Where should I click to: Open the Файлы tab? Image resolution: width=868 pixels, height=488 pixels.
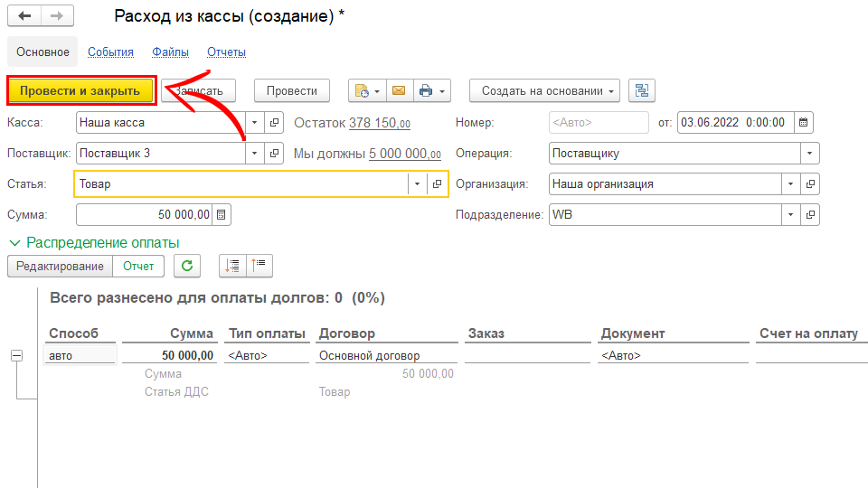(x=170, y=52)
